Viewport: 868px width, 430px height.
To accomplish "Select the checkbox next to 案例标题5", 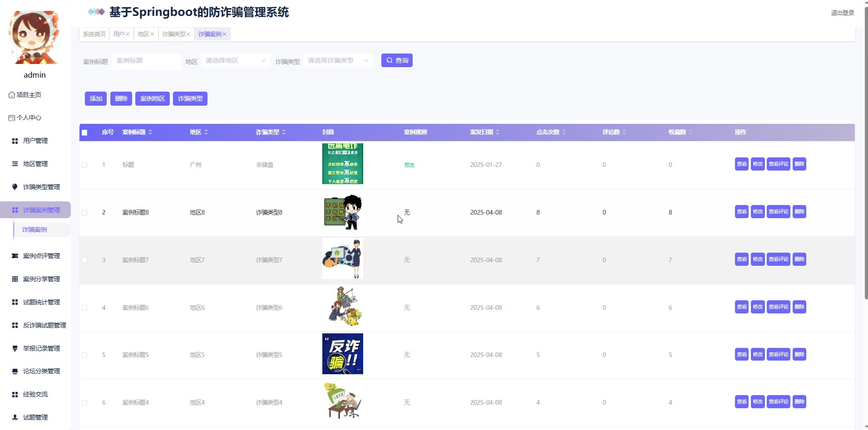I will (x=84, y=355).
